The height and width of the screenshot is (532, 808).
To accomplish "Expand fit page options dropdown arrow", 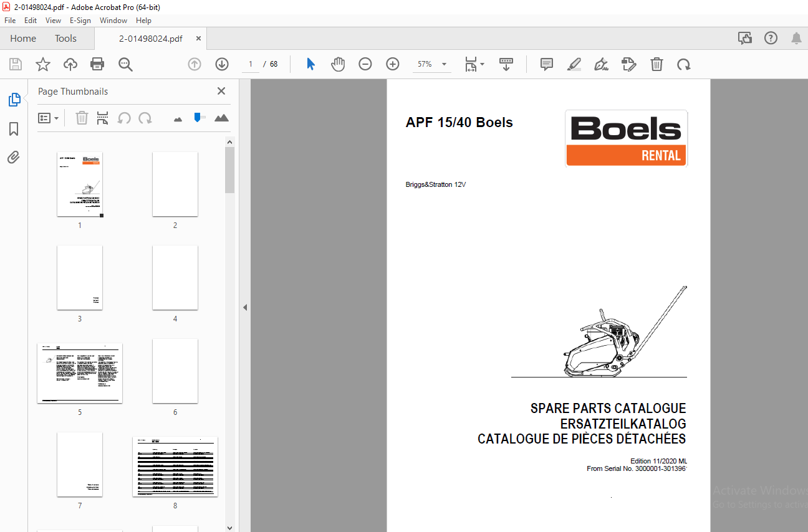I will pyautogui.click(x=482, y=64).
